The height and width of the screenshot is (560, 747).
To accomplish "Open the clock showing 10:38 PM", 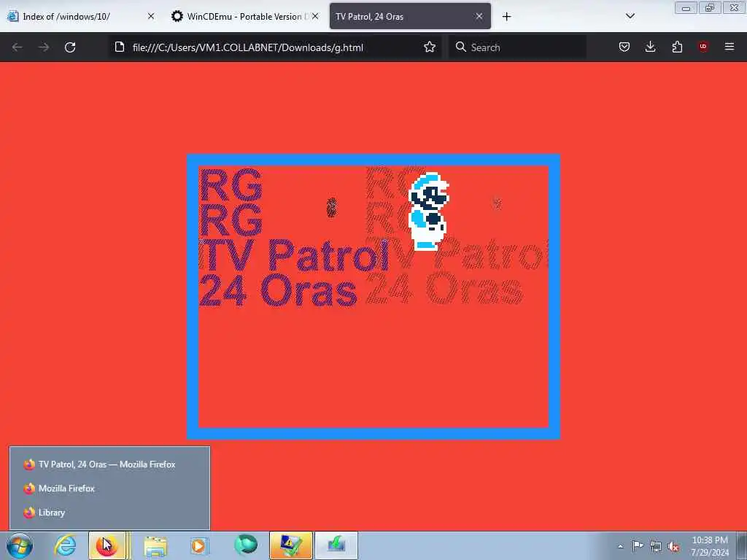I will coord(710,546).
